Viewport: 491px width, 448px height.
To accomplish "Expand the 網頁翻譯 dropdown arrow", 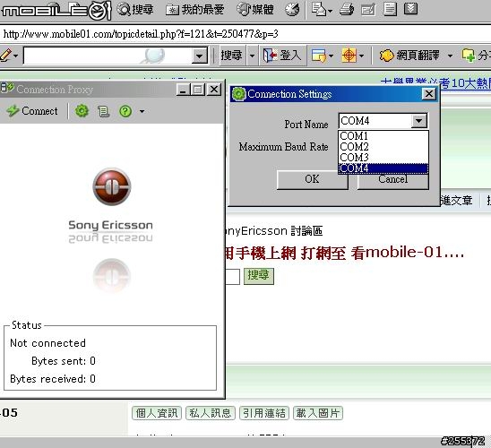I will point(450,56).
